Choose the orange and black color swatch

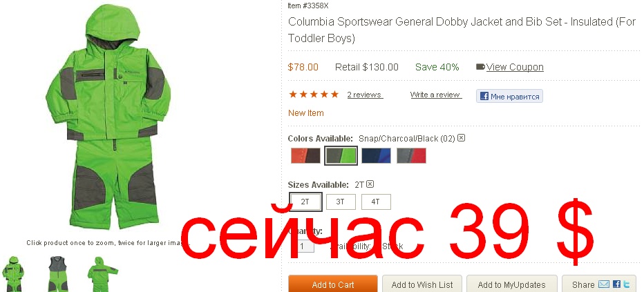pos(305,156)
